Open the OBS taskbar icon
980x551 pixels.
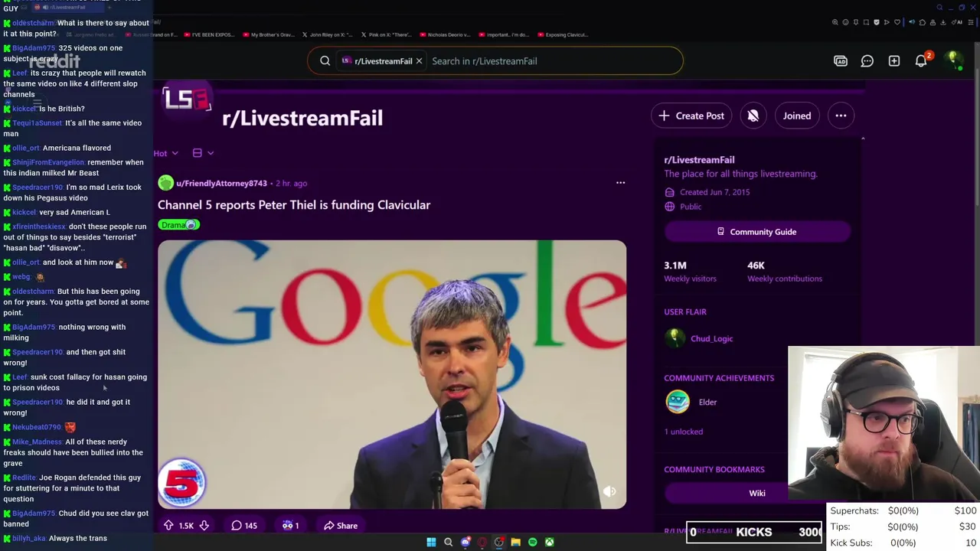pyautogui.click(x=498, y=542)
